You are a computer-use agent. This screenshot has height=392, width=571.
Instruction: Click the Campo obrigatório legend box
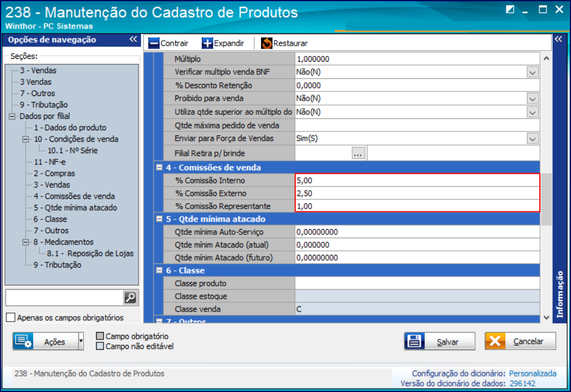100,335
